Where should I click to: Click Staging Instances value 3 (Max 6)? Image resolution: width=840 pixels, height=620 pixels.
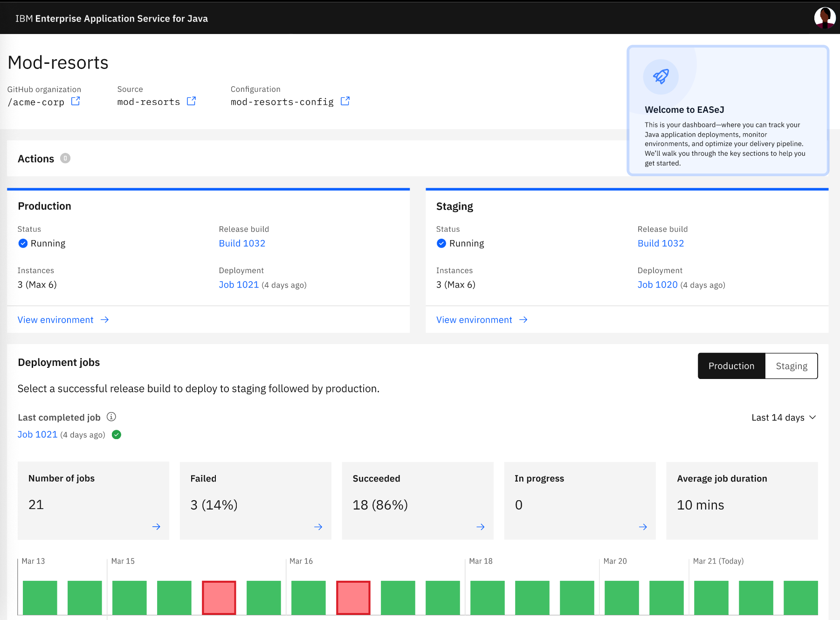(x=456, y=285)
